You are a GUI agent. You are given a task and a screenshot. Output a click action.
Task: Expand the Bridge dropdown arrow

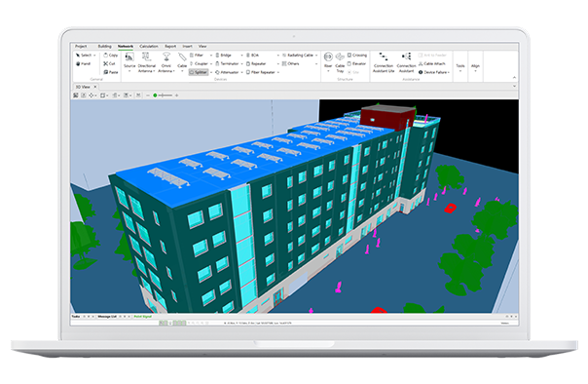point(241,56)
